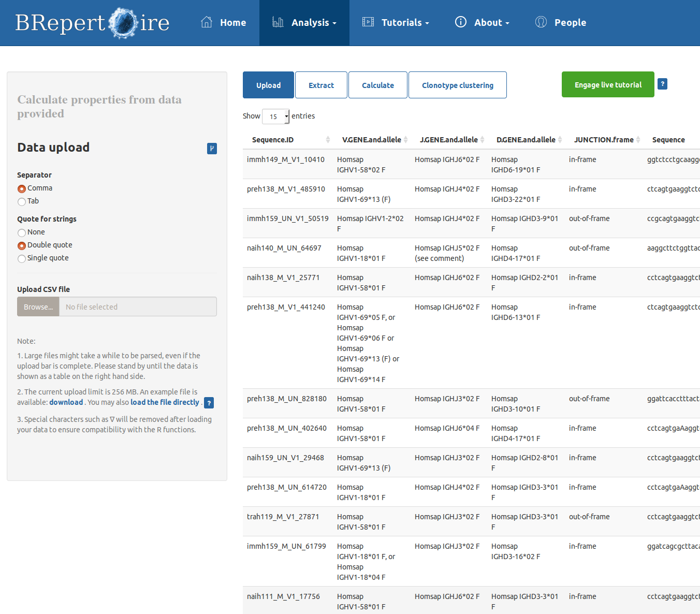The width and height of the screenshot is (700, 614).
Task: Open the Clonotype clustering tab
Action: [x=457, y=85]
